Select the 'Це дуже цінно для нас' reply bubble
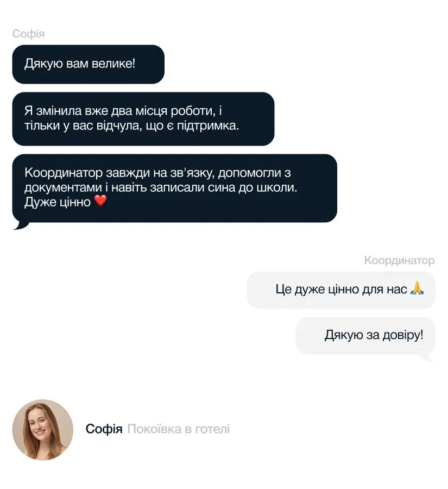448x489 pixels. coord(341,290)
